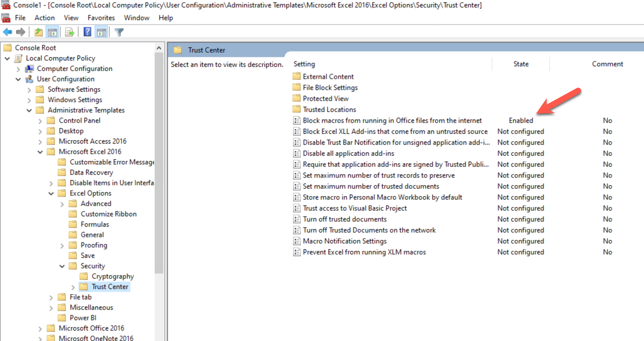The image size is (644, 341).
Task: Open the Favorites menu
Action: pos(101,18)
